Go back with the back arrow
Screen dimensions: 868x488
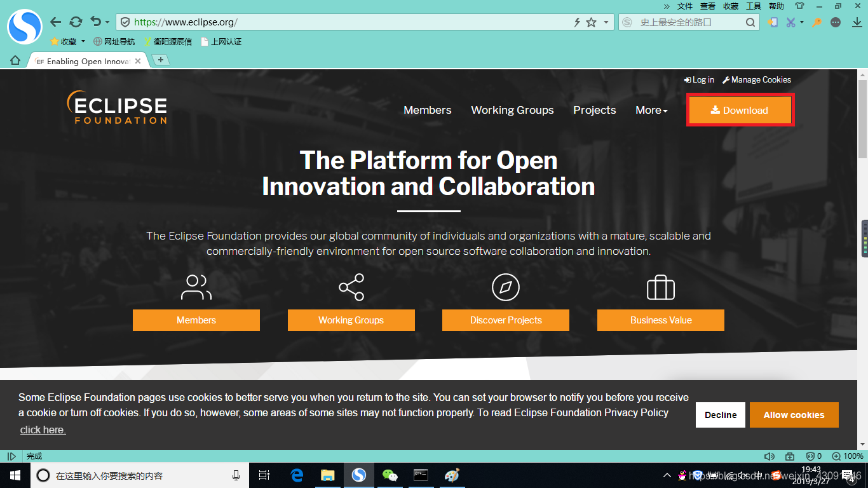[56, 22]
